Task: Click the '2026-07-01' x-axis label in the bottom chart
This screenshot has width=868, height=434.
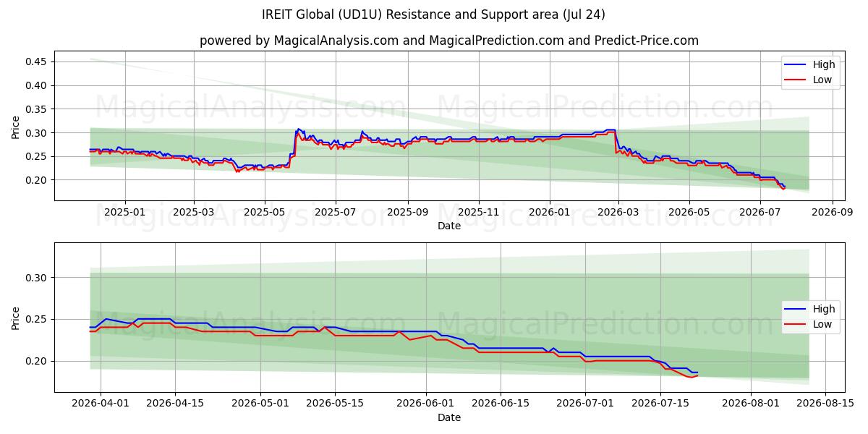Action: coord(586,404)
